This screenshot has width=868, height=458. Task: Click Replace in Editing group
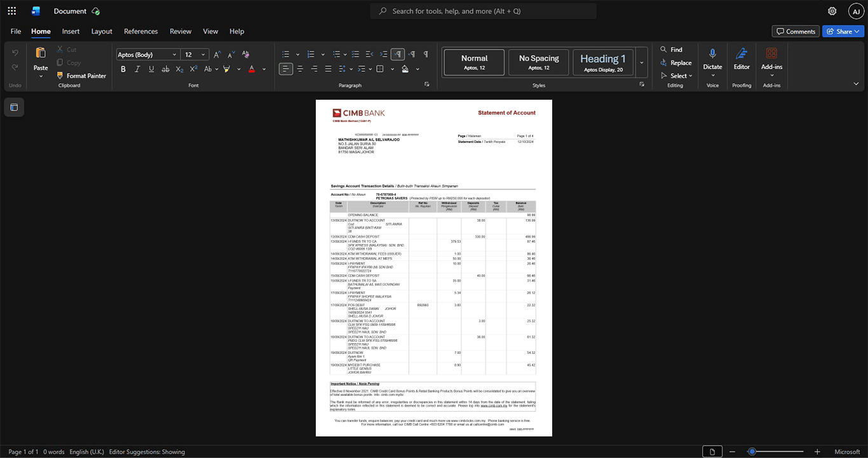676,63
